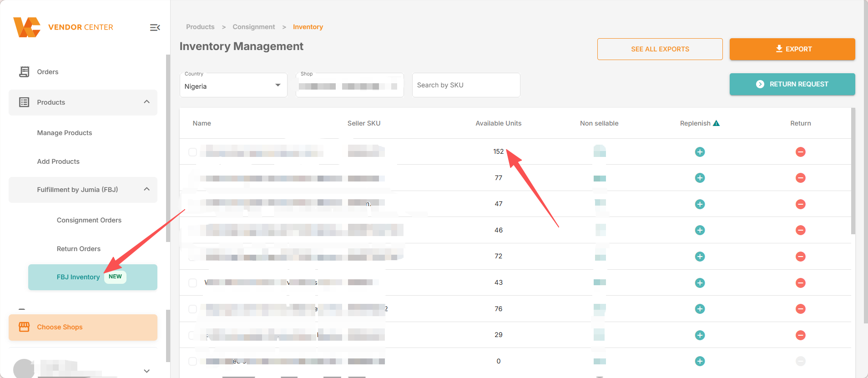Screen dimensions: 868x378
Task: Click the replenish plus icon for 152 units row
Action: [700, 152]
